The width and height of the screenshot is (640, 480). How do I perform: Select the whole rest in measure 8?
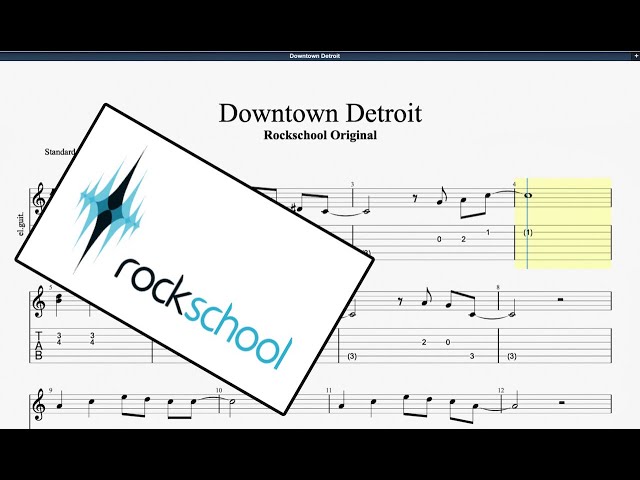561,300
